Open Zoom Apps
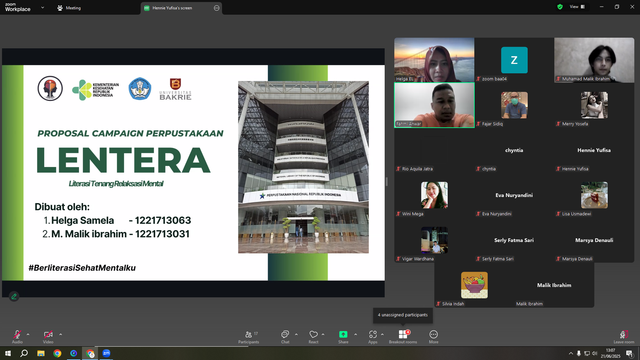 tap(373, 336)
